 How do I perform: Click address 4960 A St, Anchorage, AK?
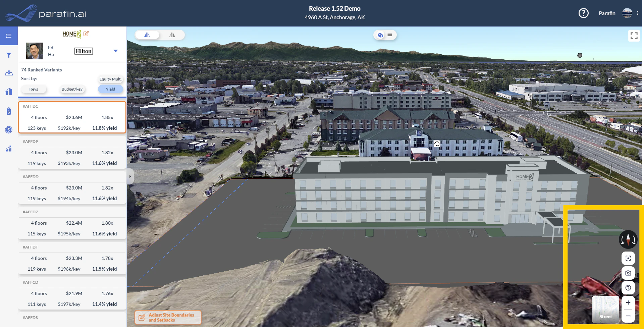[335, 17]
